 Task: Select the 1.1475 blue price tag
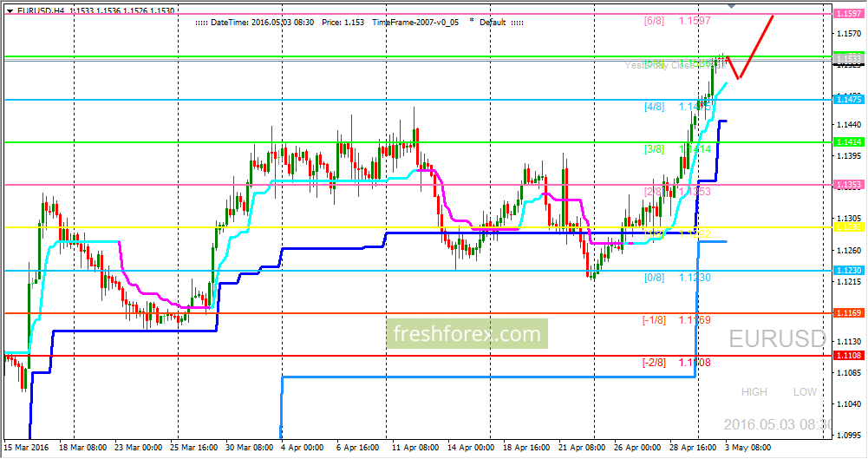coord(849,99)
